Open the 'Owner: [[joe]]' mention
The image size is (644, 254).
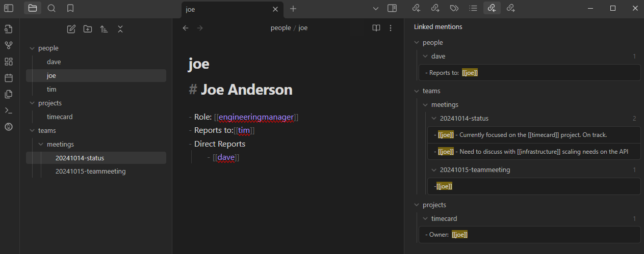point(529,235)
